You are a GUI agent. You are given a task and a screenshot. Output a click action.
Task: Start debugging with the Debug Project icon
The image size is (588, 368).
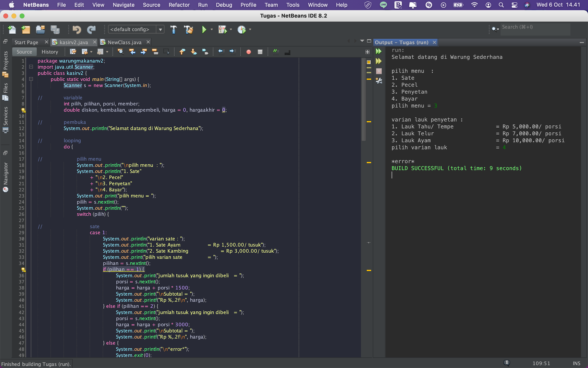pos(223,29)
